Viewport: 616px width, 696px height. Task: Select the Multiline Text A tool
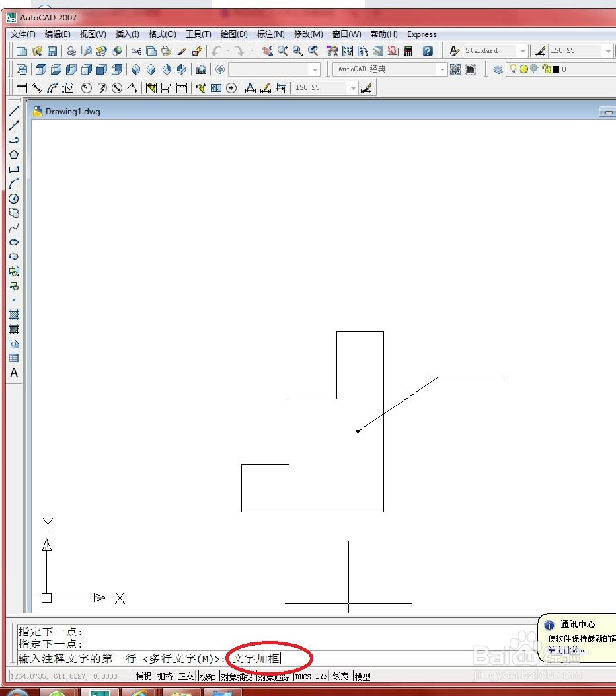[x=14, y=373]
